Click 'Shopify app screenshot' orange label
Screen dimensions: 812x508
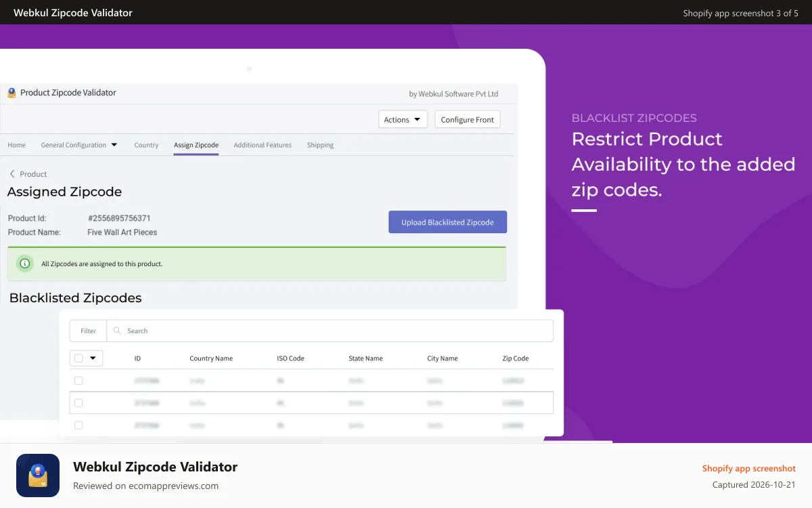pos(749,469)
